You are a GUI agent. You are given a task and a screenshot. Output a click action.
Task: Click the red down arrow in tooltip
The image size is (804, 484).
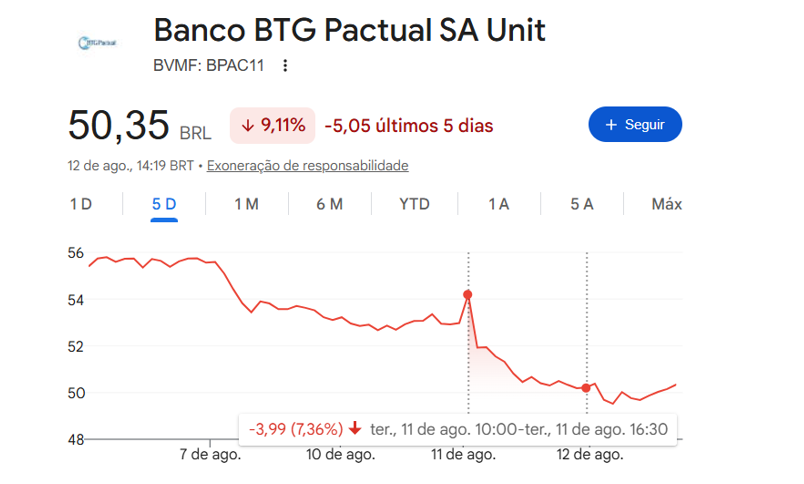click(x=355, y=428)
